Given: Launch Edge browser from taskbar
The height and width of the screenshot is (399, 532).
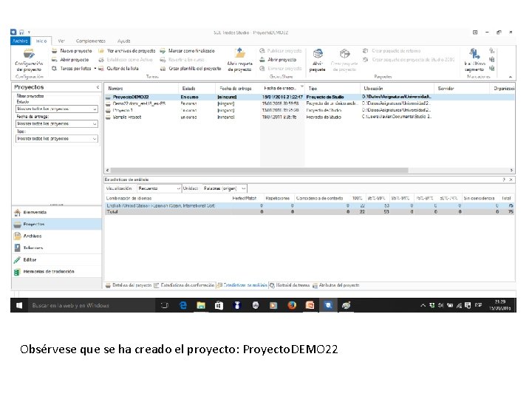Looking at the screenshot, I should (183, 305).
